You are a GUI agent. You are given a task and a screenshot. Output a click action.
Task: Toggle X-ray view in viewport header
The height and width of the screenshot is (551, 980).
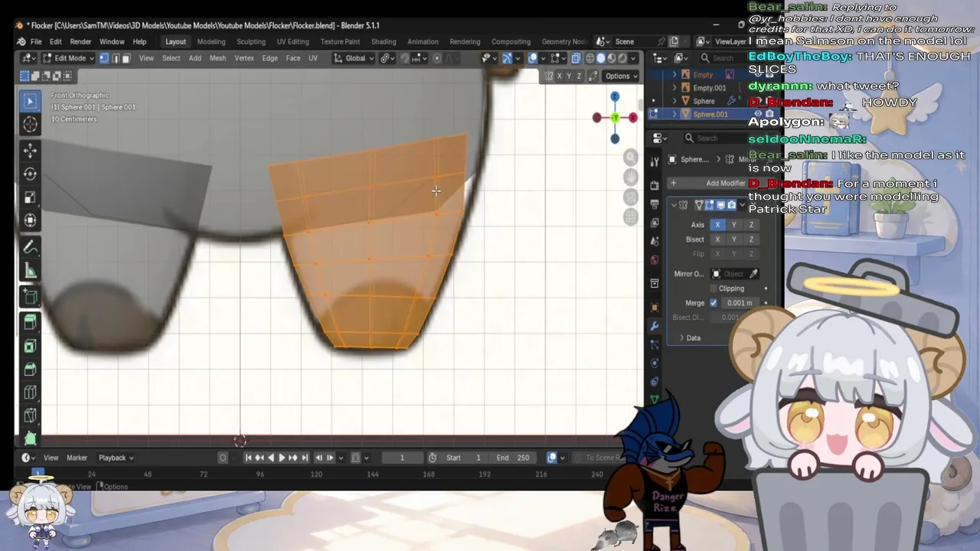click(x=577, y=58)
